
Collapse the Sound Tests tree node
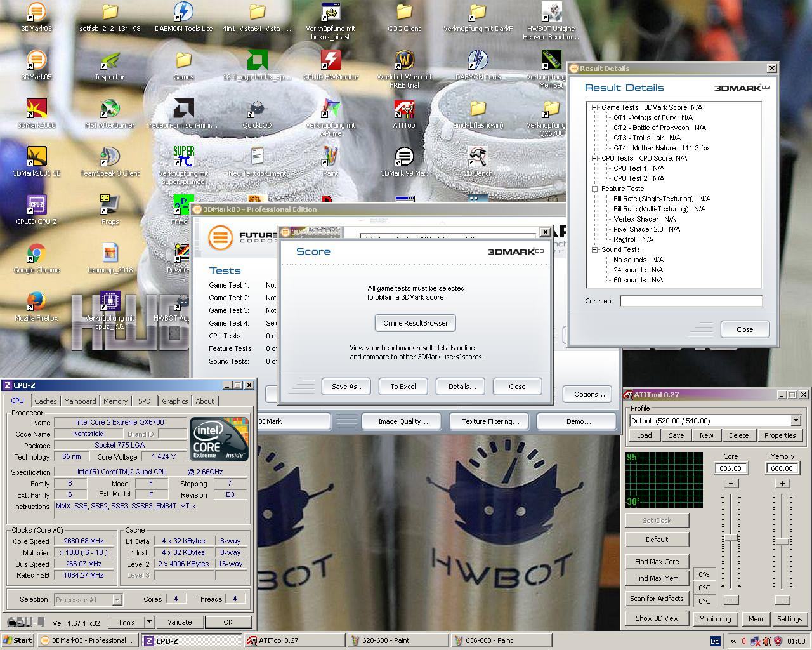pyautogui.click(x=595, y=249)
